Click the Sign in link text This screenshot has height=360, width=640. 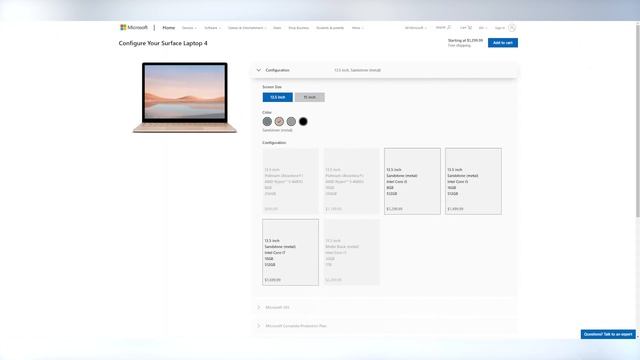tap(500, 28)
